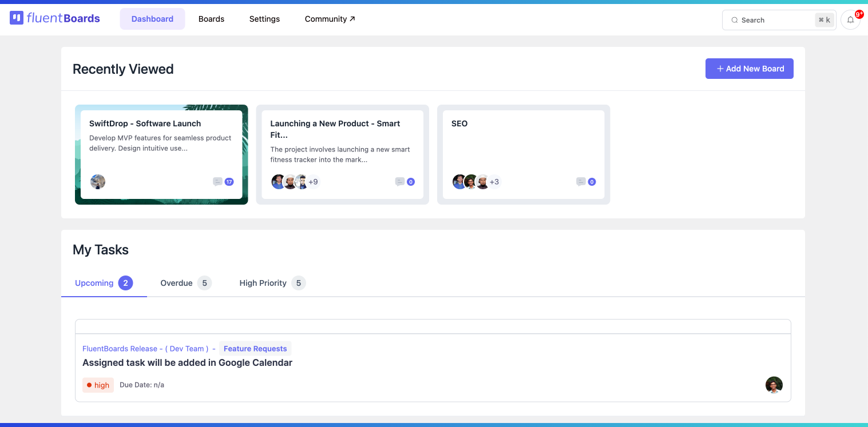Image resolution: width=868 pixels, height=427 pixels.
Task: Open the notification bell
Action: pyautogui.click(x=850, y=19)
